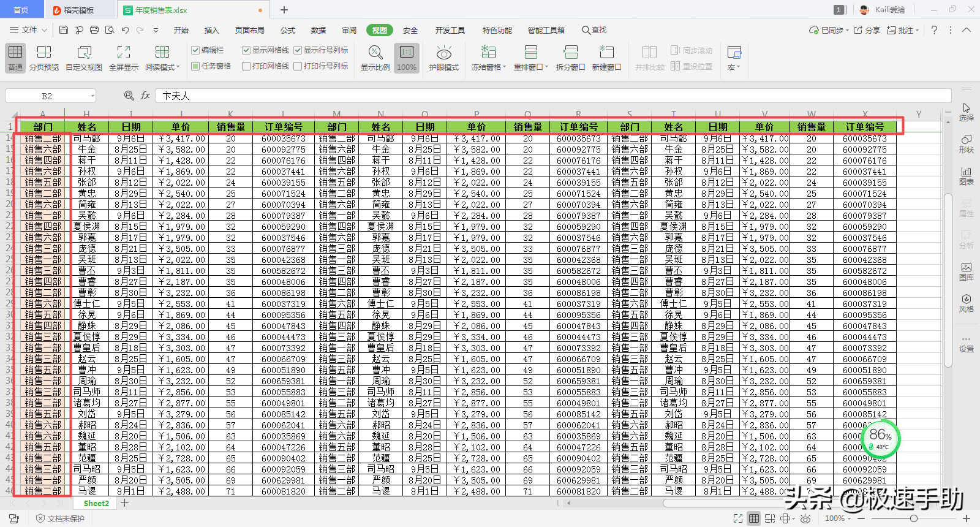Open Eye Protection mode (护眼模式)

[443, 58]
